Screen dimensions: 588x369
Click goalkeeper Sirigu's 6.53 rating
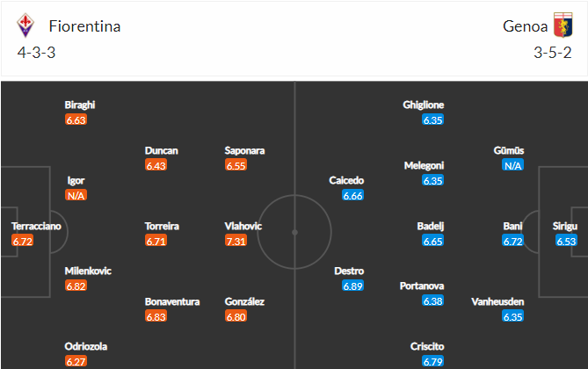pyautogui.click(x=566, y=241)
